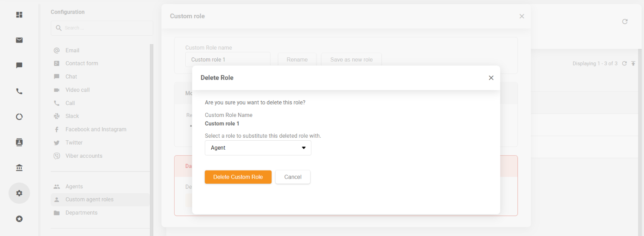Close the Delete Role dialog

(491, 78)
